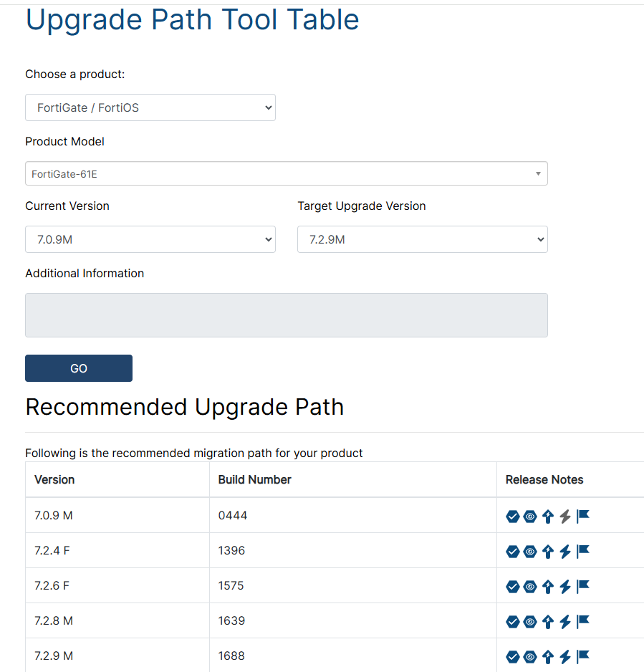
Task: Click build number 1688
Action: [x=231, y=656]
